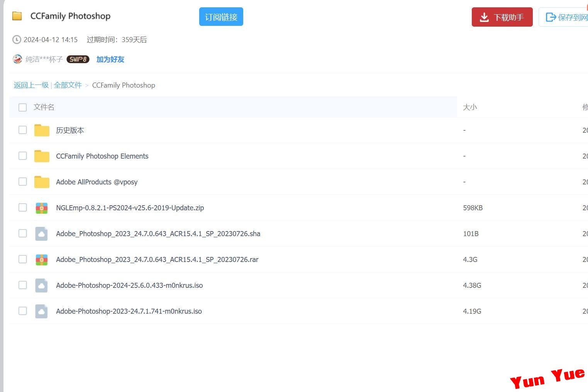Open the sharer's avatar icon
Image resolution: width=588 pixels, height=392 pixels.
[17, 59]
